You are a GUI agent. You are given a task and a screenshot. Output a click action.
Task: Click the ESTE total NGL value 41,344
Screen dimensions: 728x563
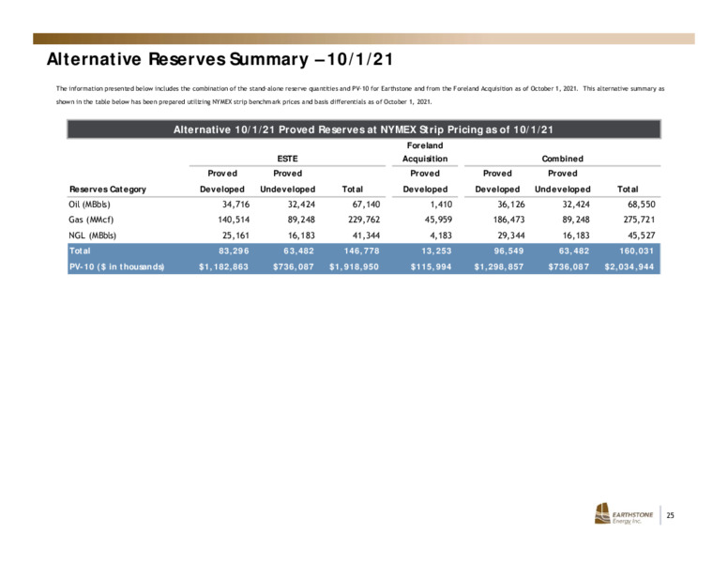point(366,235)
